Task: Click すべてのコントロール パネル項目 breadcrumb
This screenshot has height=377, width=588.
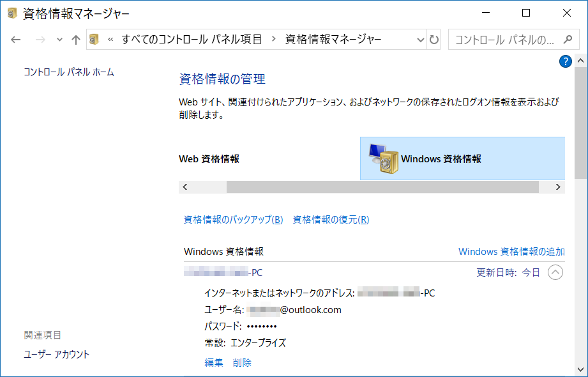Action: click(x=192, y=39)
